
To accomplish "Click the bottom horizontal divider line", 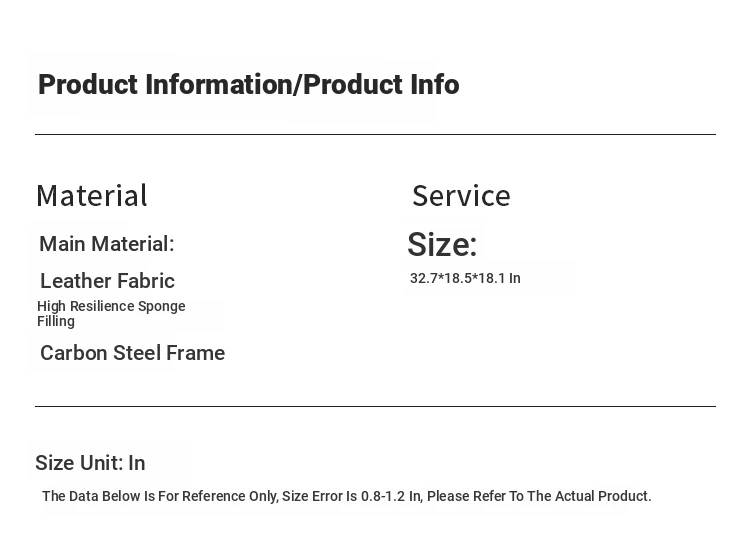I will point(375,406).
